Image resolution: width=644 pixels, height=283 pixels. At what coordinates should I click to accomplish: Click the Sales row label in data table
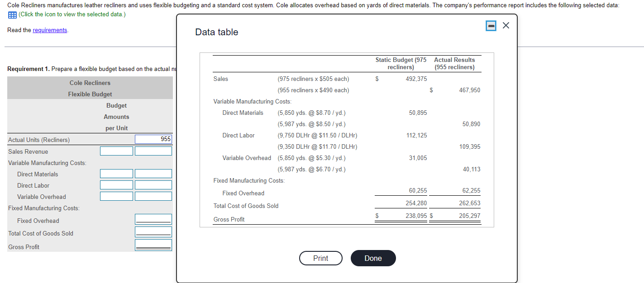[220, 79]
